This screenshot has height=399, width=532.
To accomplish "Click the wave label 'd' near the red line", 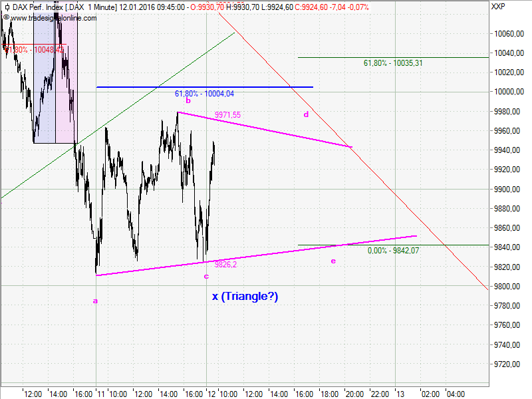I will pyautogui.click(x=305, y=114).
